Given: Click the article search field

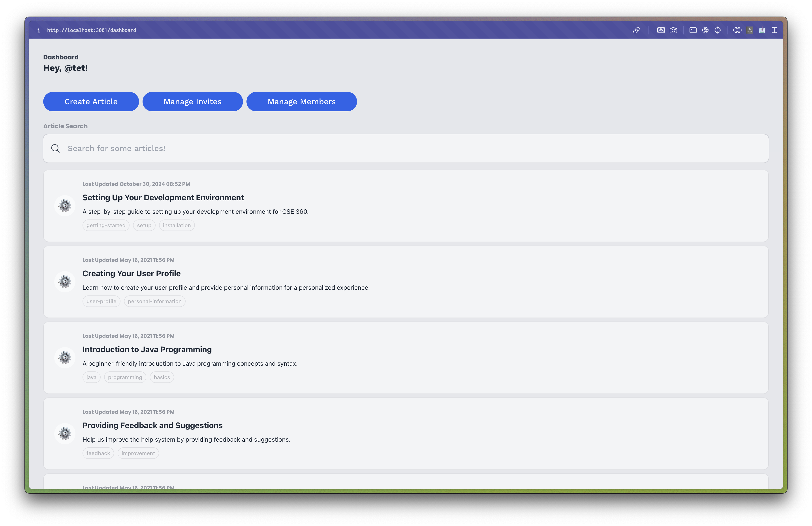Looking at the screenshot, I should 406,148.
